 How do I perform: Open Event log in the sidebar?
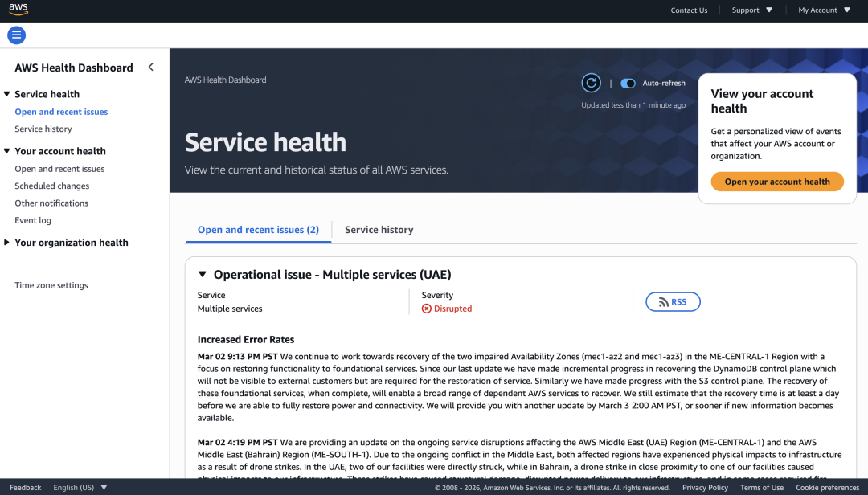click(33, 220)
